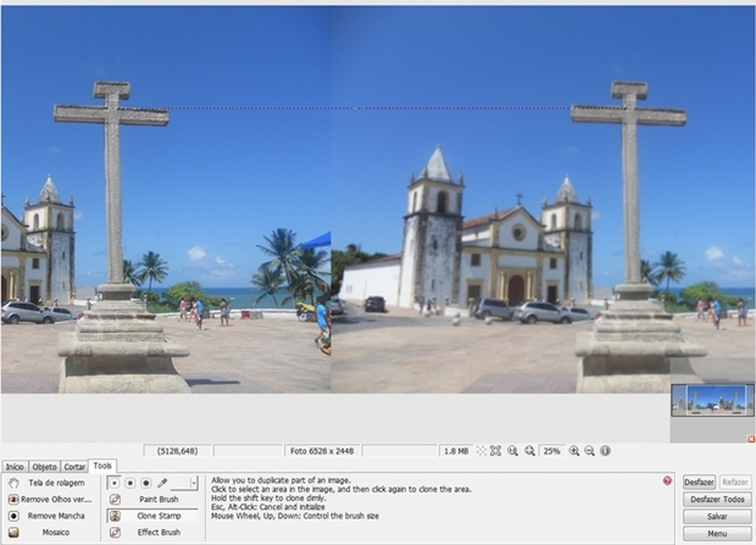Activate the Remove Olhos vermelhos tool
The height and width of the screenshot is (545, 756).
coord(46,500)
